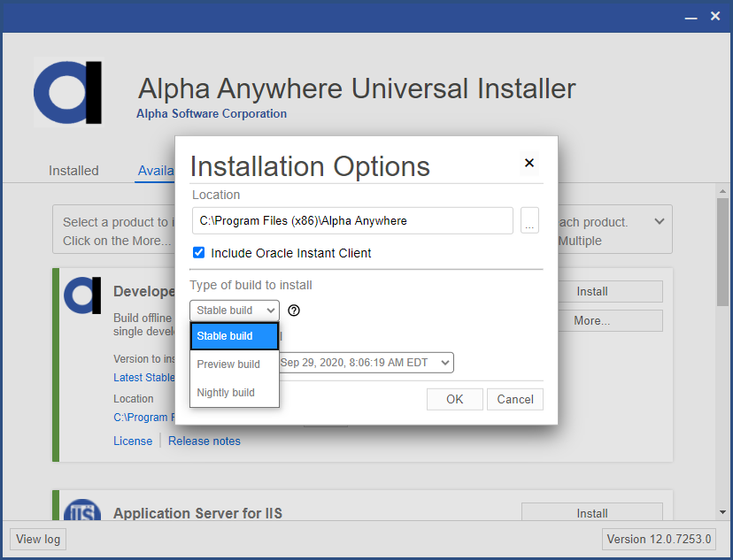Open the Release notes link
Viewport: 733px width, 560px height.
coord(204,441)
